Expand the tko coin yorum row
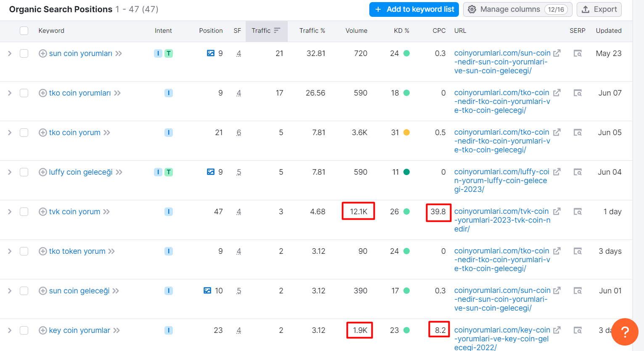 (10, 133)
